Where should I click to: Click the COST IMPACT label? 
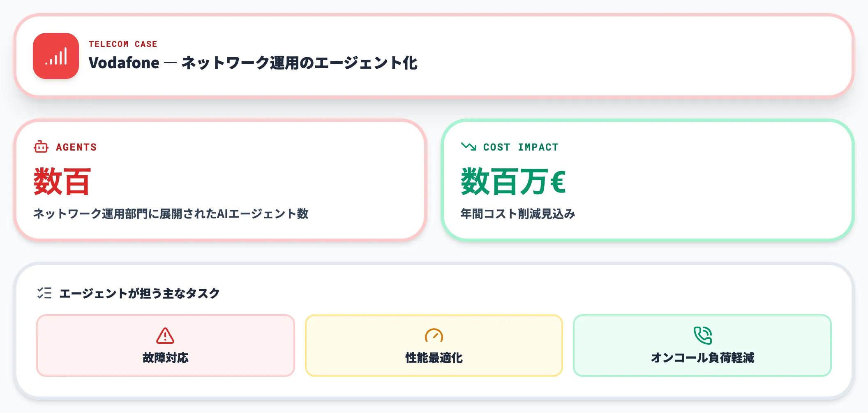(x=521, y=147)
